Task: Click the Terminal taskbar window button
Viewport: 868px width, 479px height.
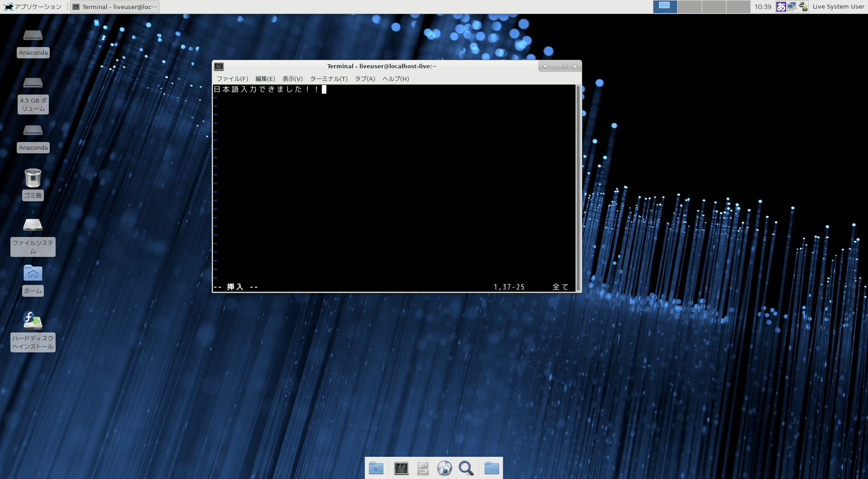Action: [115, 7]
